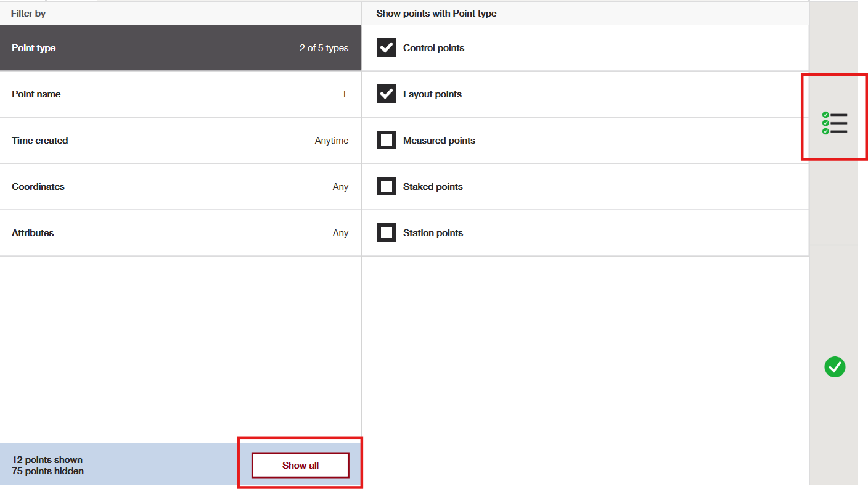Uncheck the Control points checkbox
This screenshot has height=489, width=868.
click(387, 47)
